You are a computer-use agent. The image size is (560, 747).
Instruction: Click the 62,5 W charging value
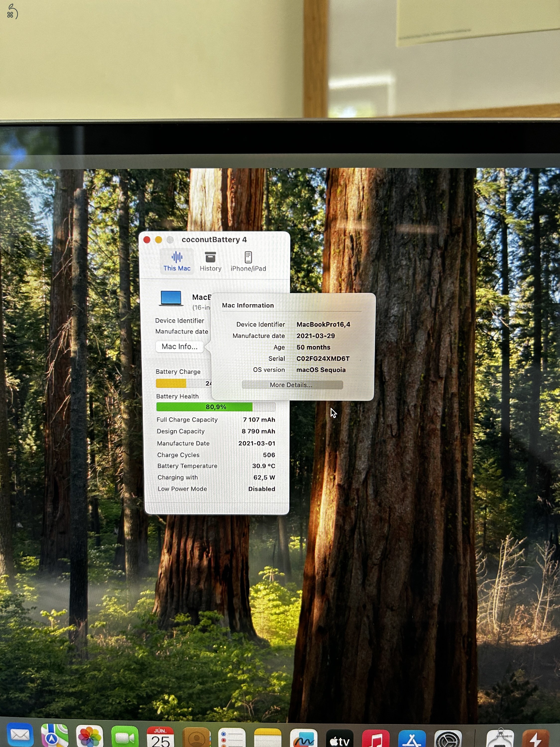pyautogui.click(x=264, y=477)
